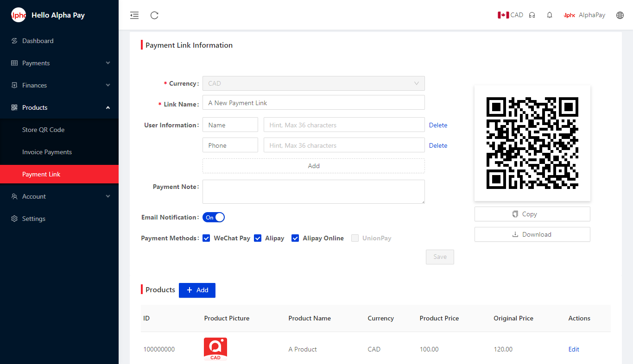Open support via the headset icon

click(532, 15)
